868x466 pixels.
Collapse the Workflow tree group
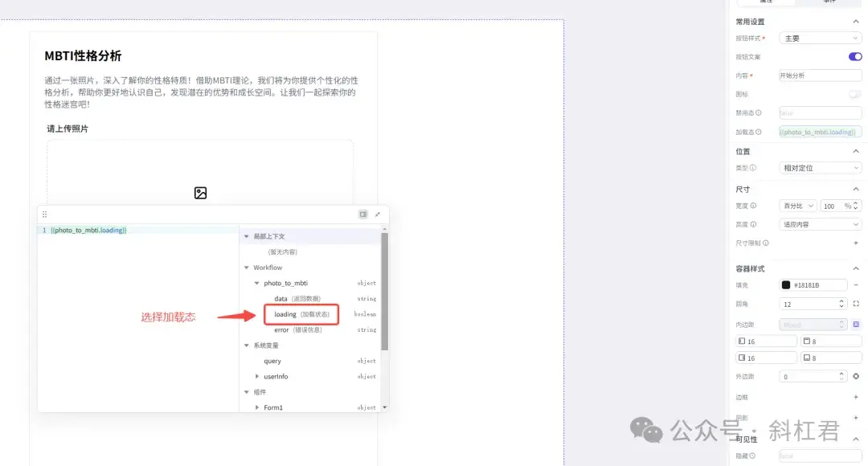click(x=247, y=268)
